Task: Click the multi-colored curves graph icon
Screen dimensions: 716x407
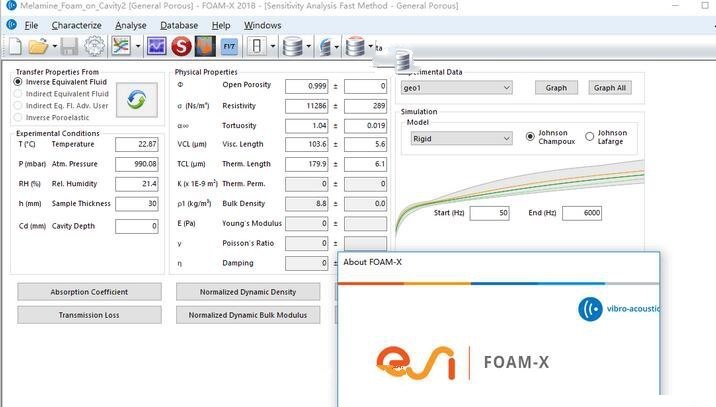Action: point(121,47)
